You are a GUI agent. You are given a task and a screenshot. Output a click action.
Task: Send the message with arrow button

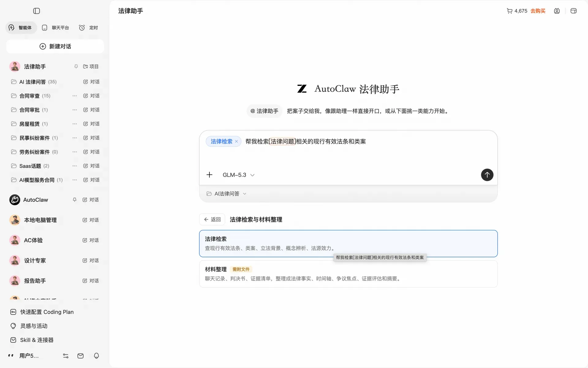click(x=487, y=175)
